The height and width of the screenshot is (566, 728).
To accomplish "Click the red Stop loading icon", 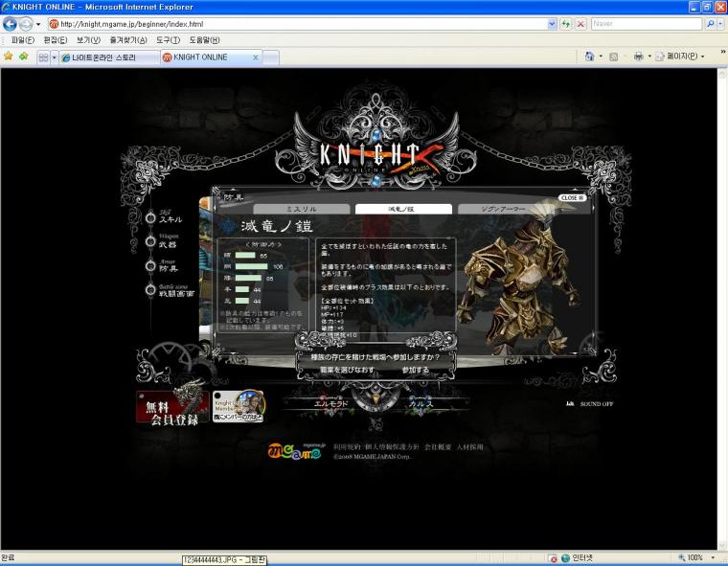I will [580, 24].
